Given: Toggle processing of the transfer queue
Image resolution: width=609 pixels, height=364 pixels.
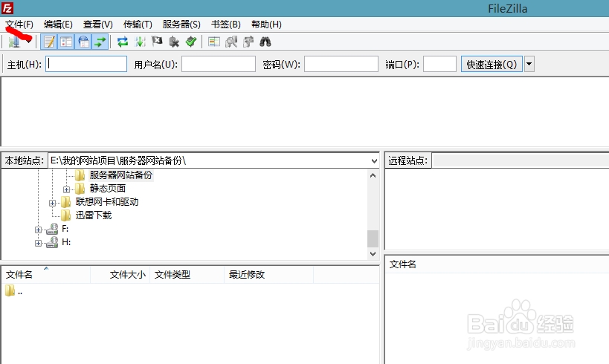Looking at the screenshot, I should coord(140,42).
